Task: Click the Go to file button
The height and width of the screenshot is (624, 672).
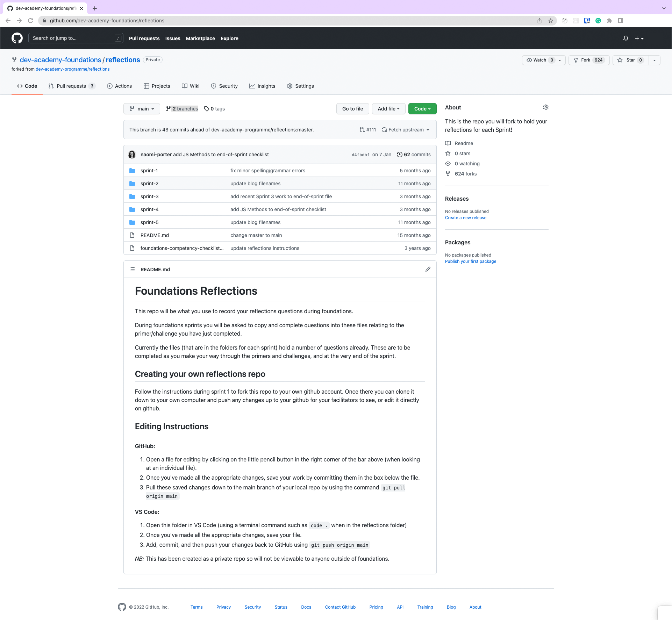Action: [x=352, y=109]
